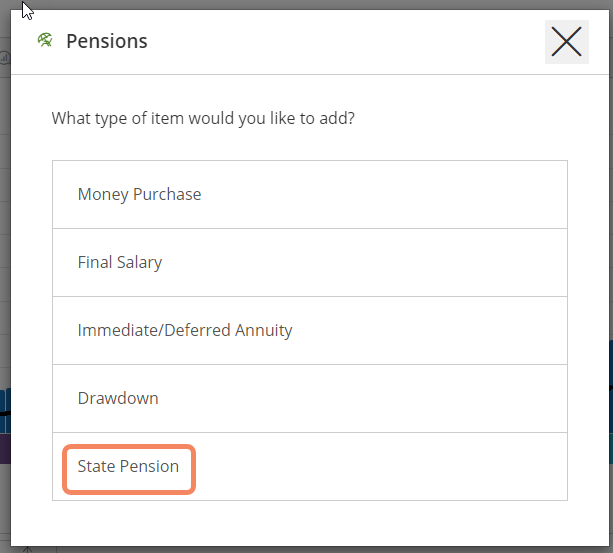Viewport: 613px width, 553px height.
Task: Click the Pensions dialog title text
Action: 107,41
